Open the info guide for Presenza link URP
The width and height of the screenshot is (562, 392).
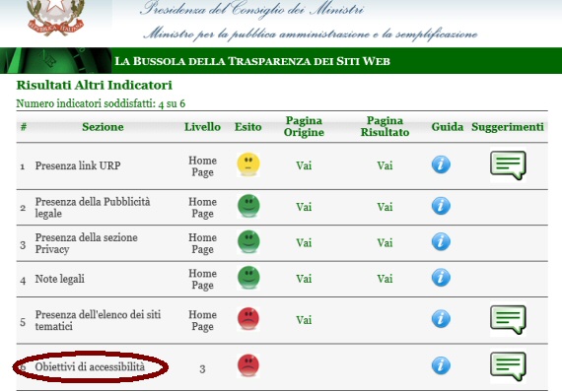[x=441, y=164]
